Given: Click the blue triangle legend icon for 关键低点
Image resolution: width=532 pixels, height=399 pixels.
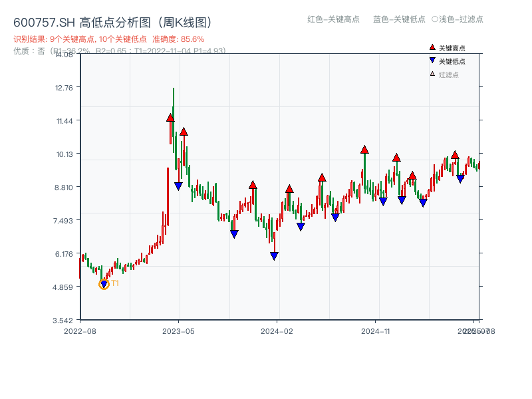Looking at the screenshot, I should (432, 61).
